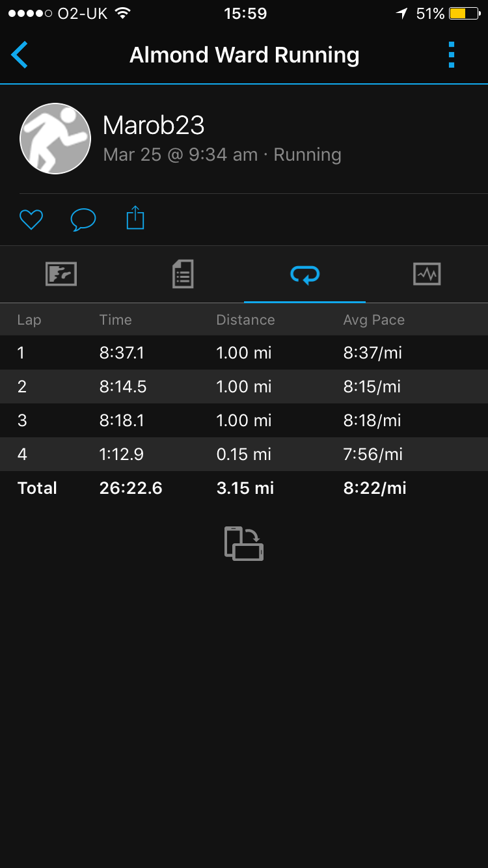488x868 pixels.
Task: Tap the Marob23 profile avatar
Action: (55, 139)
